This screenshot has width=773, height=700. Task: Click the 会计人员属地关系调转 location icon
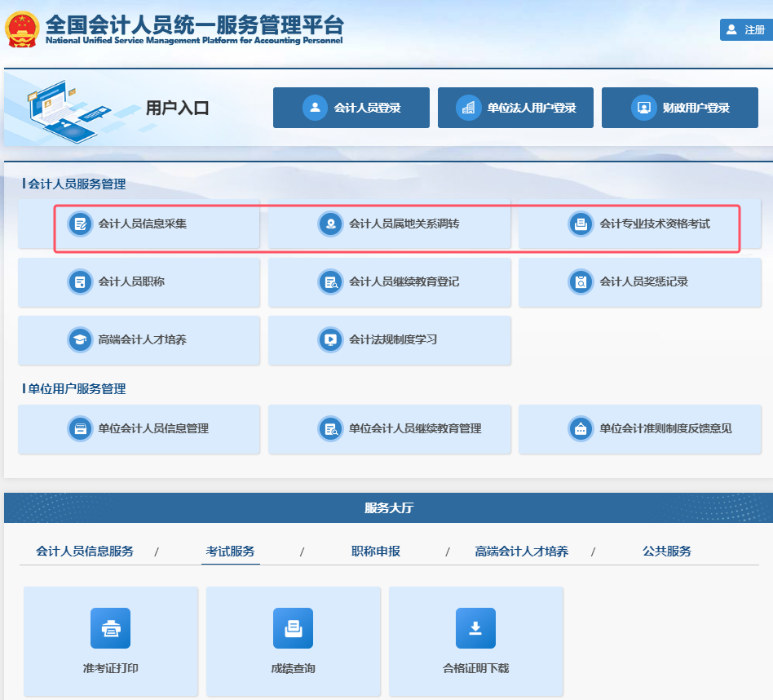330,224
